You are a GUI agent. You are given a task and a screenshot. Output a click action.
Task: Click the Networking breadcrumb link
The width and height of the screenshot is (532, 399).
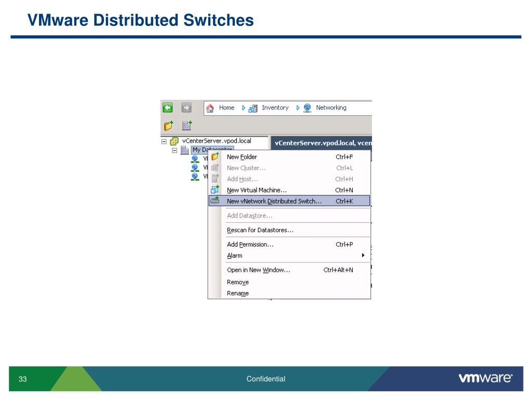331,108
